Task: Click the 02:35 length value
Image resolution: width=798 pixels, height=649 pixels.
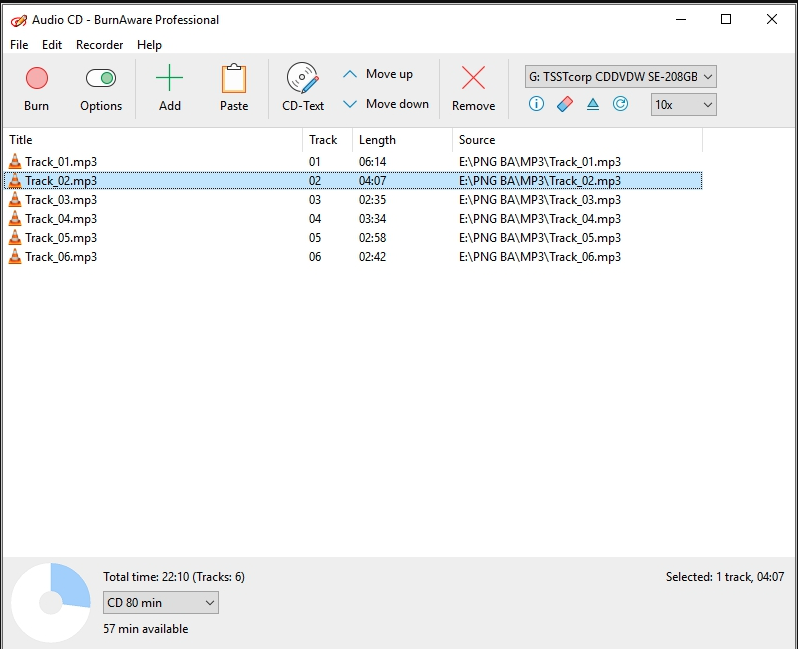Action: pos(373,200)
